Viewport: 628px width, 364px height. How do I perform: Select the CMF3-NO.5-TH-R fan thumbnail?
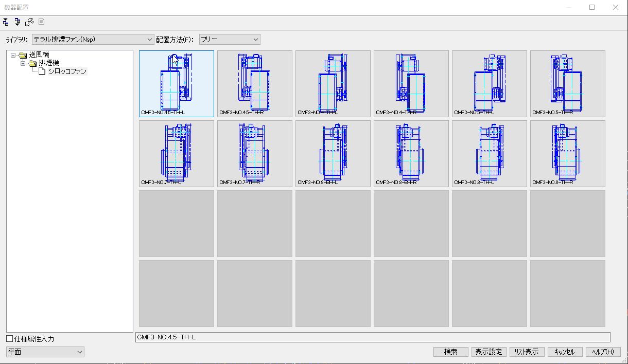coord(568,84)
